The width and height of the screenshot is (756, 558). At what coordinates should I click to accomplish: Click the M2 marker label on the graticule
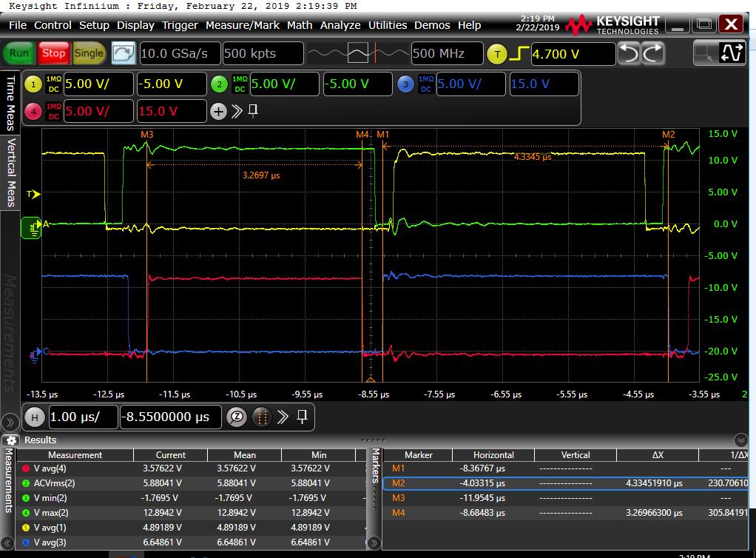(x=668, y=135)
